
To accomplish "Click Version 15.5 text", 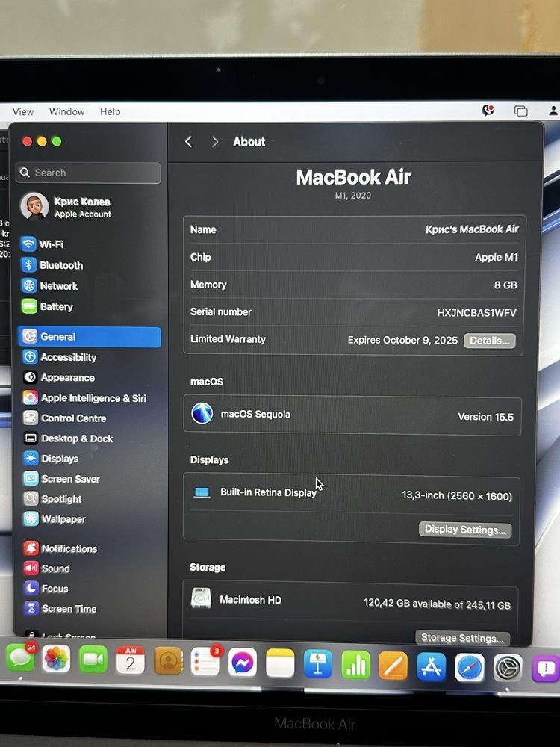I will (486, 417).
